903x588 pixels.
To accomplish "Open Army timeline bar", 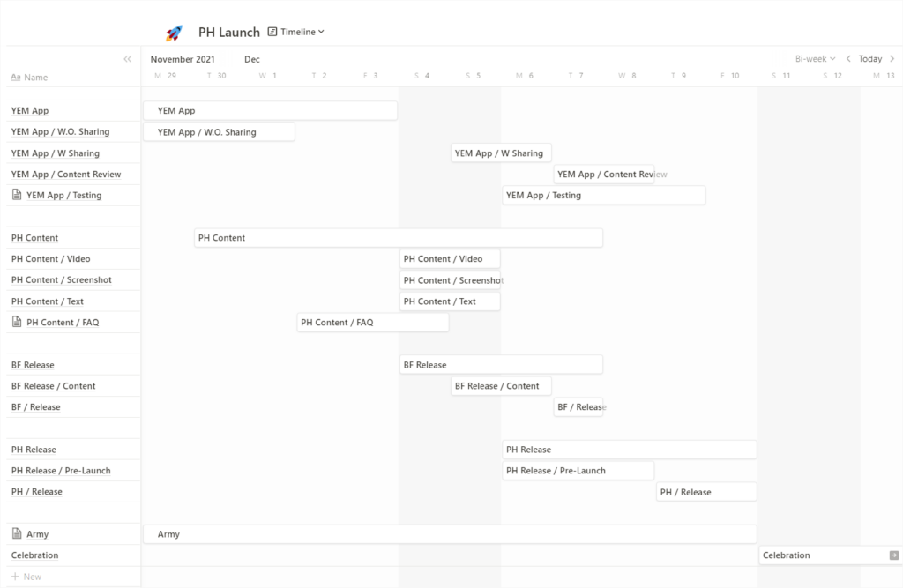I will 450,534.
